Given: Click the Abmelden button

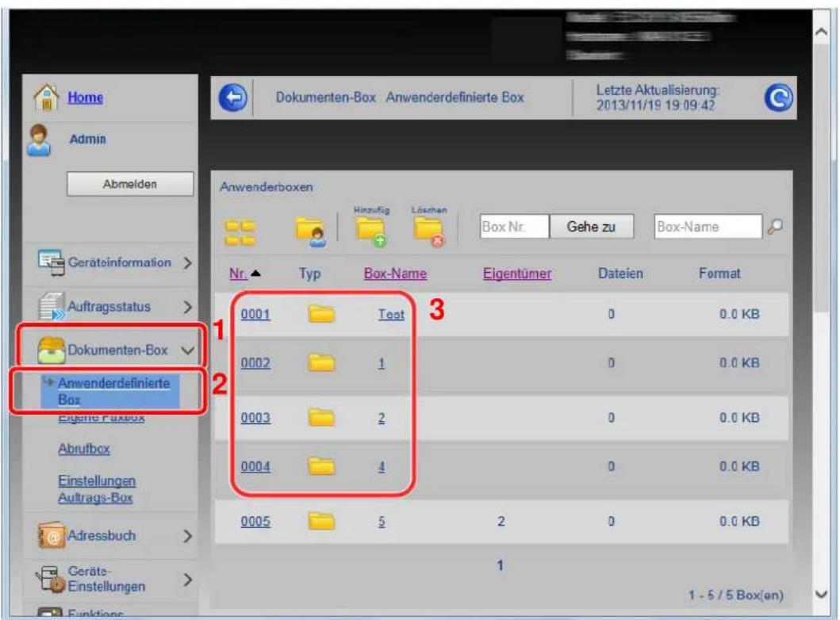Looking at the screenshot, I should [130, 184].
